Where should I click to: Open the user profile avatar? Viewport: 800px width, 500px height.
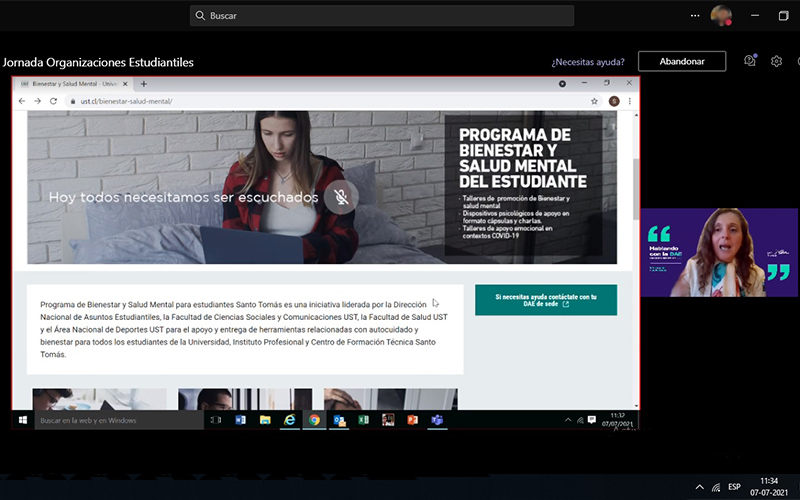pos(721,15)
